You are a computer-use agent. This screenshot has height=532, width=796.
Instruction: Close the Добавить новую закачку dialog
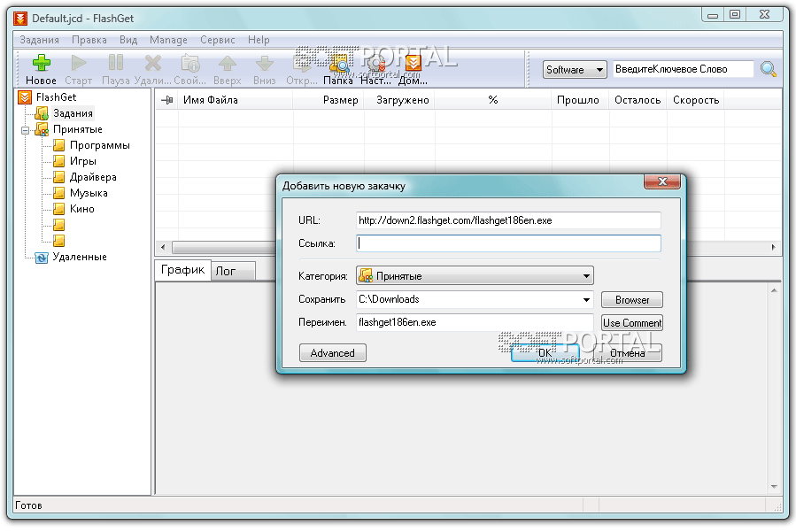coord(662,181)
